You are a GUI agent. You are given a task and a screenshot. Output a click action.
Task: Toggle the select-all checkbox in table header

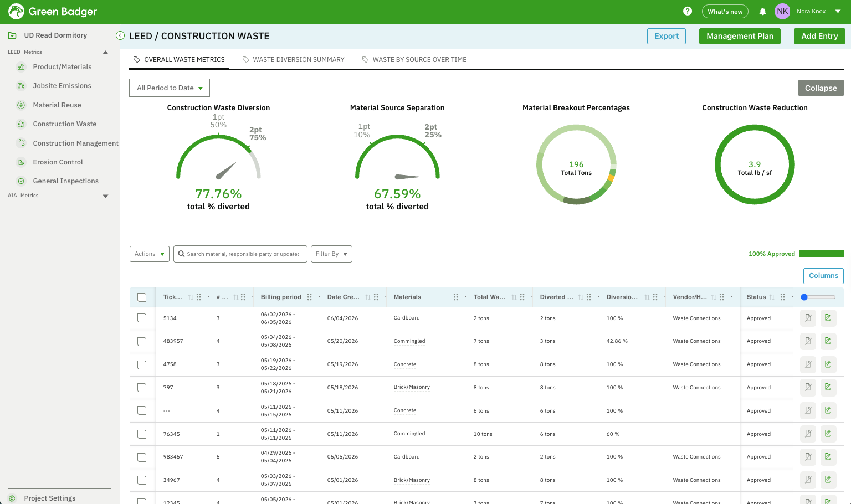[142, 297]
